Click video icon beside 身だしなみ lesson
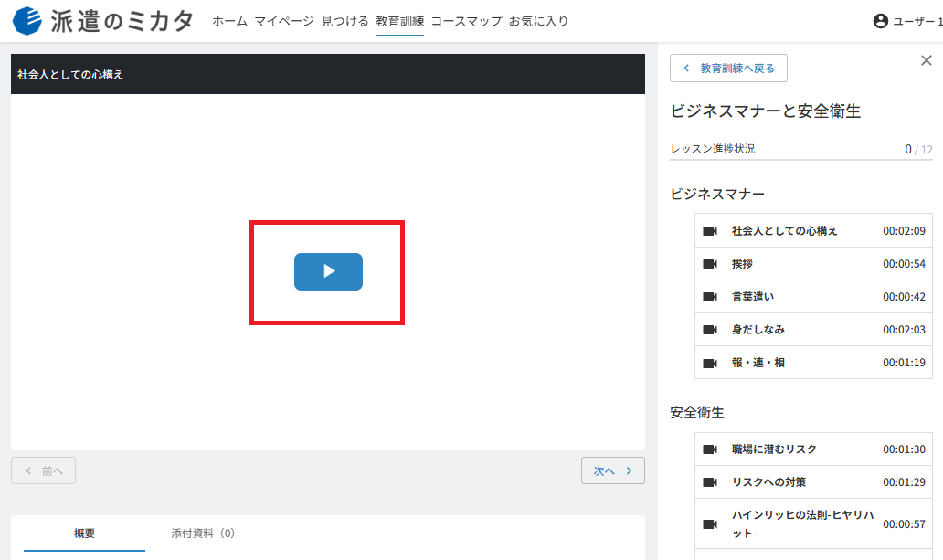Image resolution: width=943 pixels, height=560 pixels. 710,330
